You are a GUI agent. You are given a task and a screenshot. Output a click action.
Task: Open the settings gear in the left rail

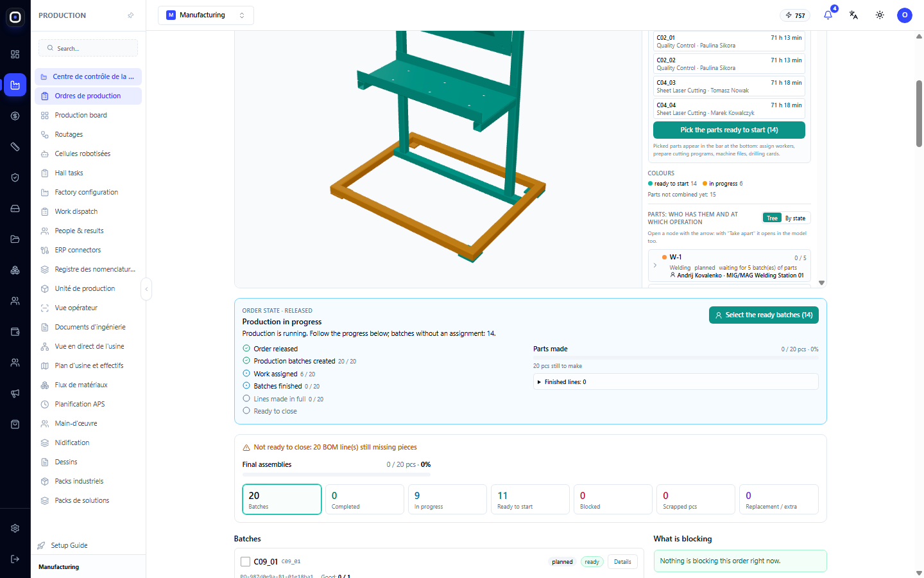tap(15, 528)
